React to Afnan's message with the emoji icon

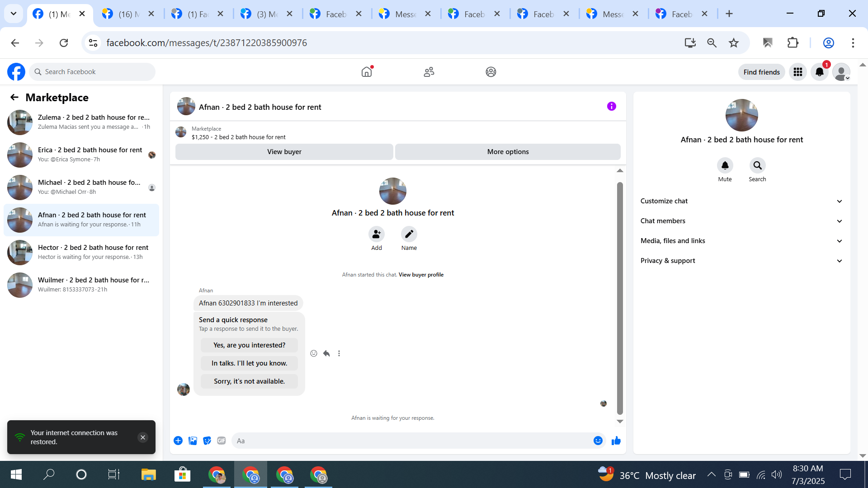(314, 353)
